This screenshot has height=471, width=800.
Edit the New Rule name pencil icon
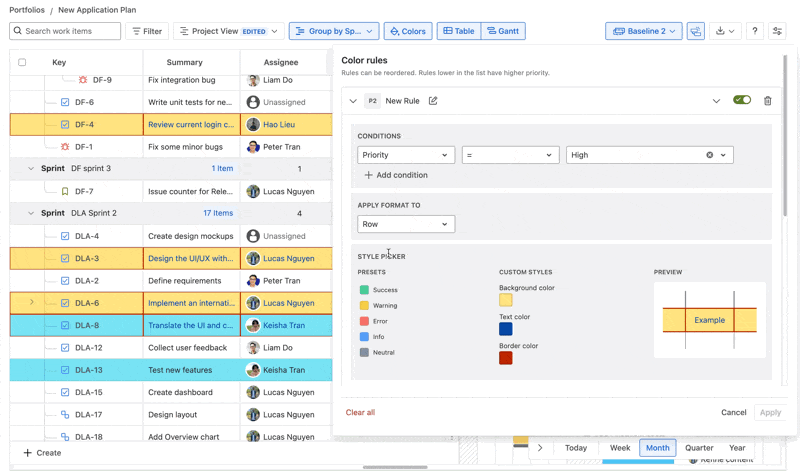tap(433, 101)
